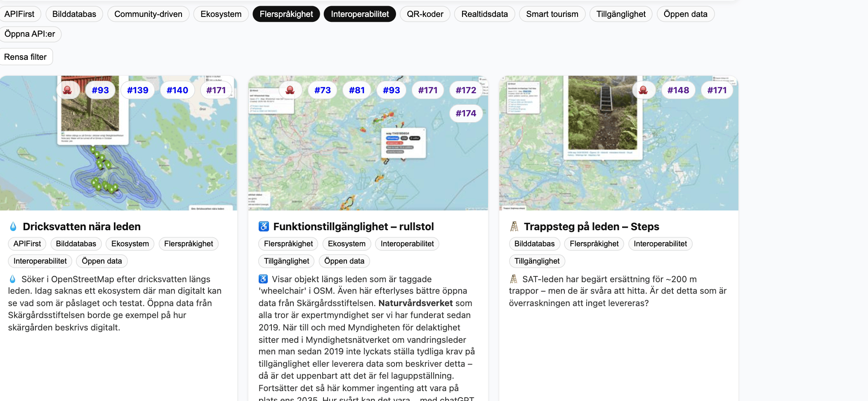Screen dimensions: 868x401
Task: Click the water drop icon beside Dricksvatten title
Action: (13, 226)
